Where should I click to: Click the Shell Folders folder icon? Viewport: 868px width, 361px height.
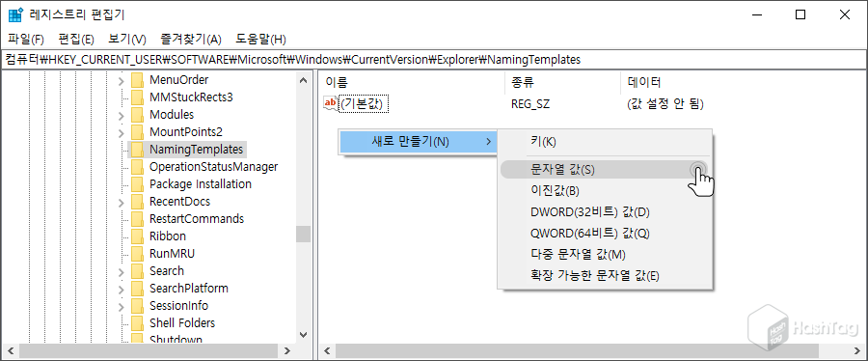[137, 322]
